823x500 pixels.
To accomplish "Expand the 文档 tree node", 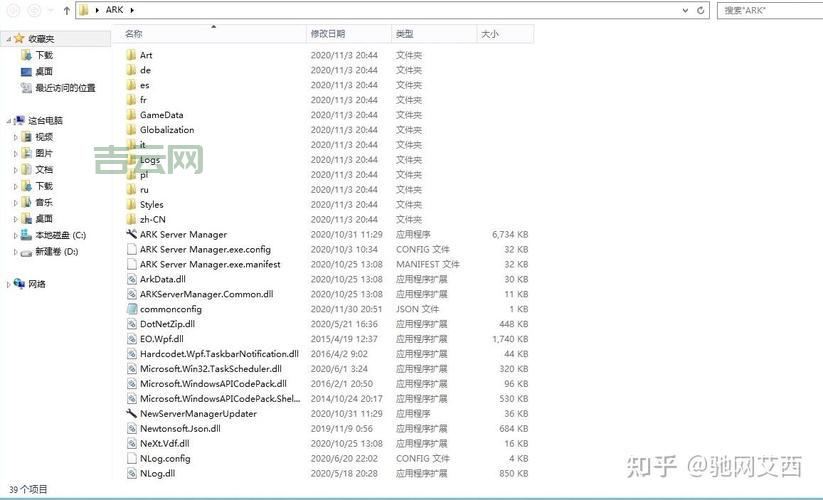I will point(16,169).
